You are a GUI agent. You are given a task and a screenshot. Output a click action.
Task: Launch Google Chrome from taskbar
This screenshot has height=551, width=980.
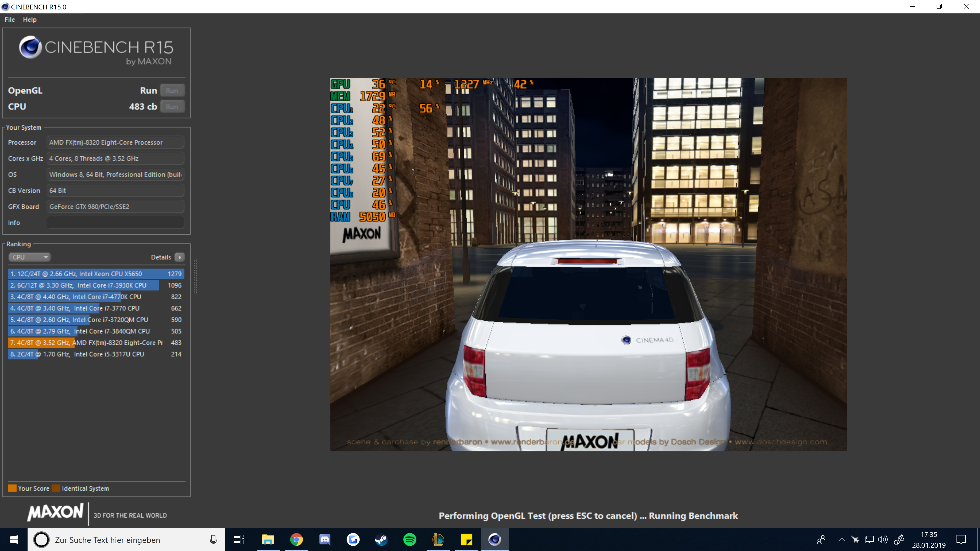pyautogui.click(x=296, y=539)
